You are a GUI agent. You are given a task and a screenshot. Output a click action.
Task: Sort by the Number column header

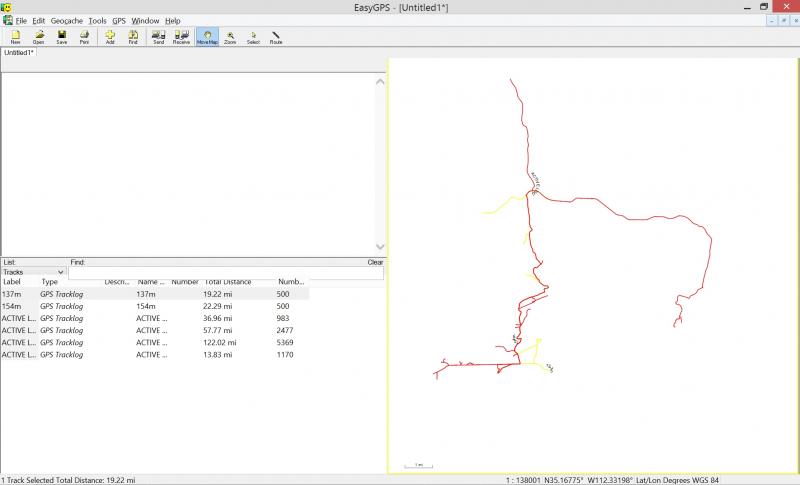(185, 282)
